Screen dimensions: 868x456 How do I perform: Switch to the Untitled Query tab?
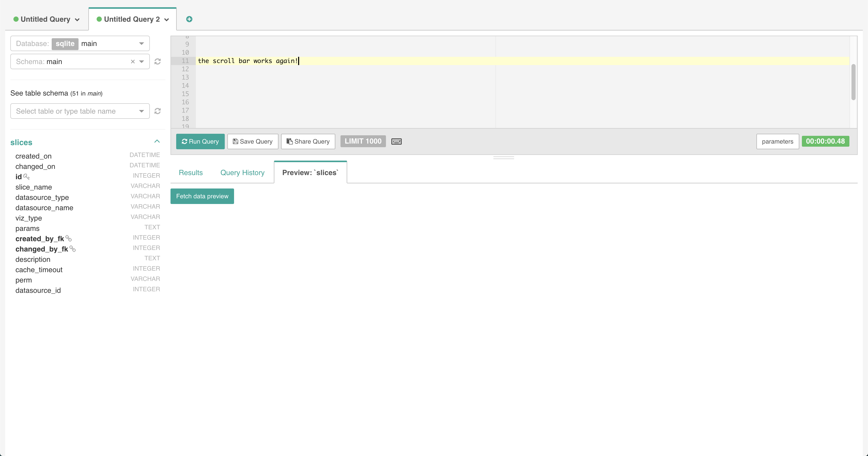point(45,19)
